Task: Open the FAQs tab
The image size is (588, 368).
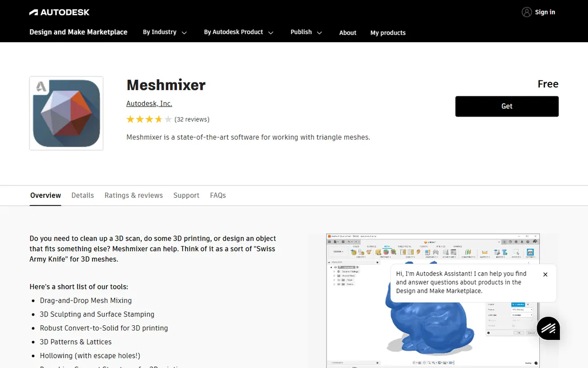Action: tap(218, 195)
